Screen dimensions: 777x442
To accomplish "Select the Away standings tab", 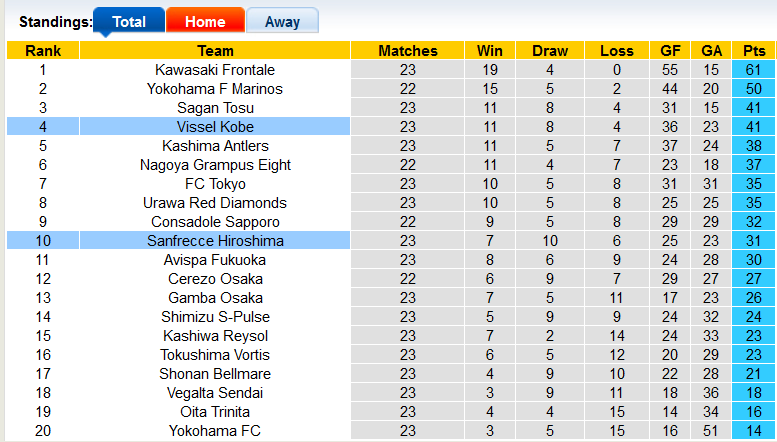I will (282, 21).
